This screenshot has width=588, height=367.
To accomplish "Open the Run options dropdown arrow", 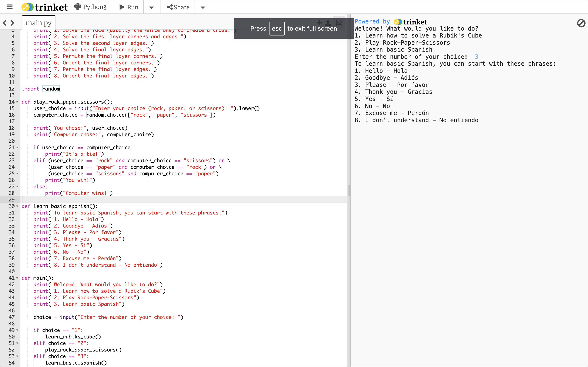I will click(x=152, y=7).
